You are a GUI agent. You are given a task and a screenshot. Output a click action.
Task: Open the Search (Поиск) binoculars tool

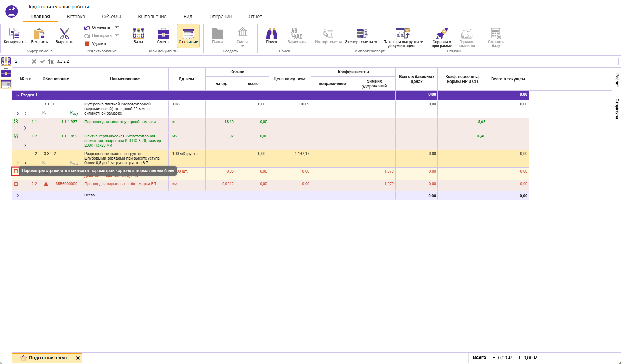pos(271,34)
